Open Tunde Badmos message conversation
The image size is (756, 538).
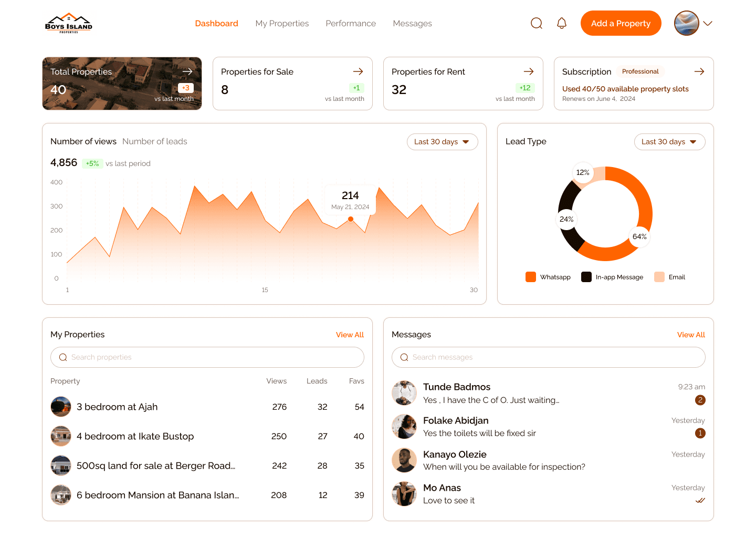549,393
